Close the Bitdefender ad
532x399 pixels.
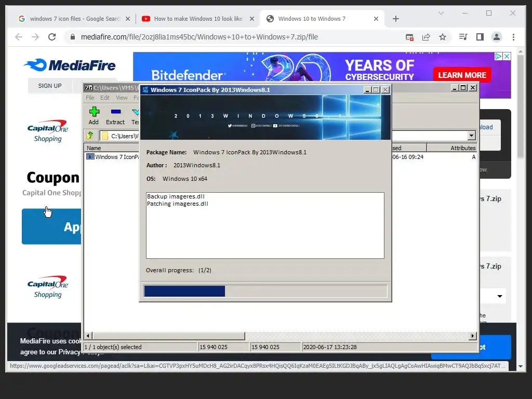coord(507,56)
